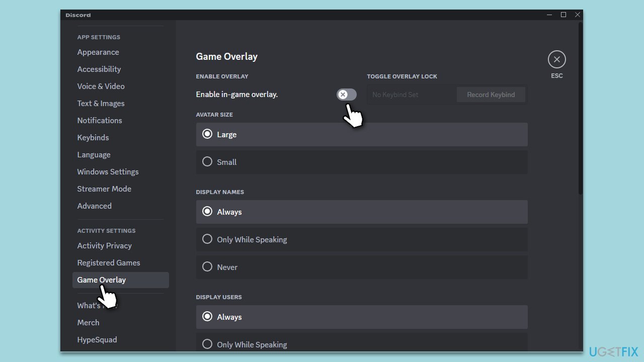The height and width of the screenshot is (362, 644).
Task: Click the Game Overlay page heading
Action: [x=226, y=56]
